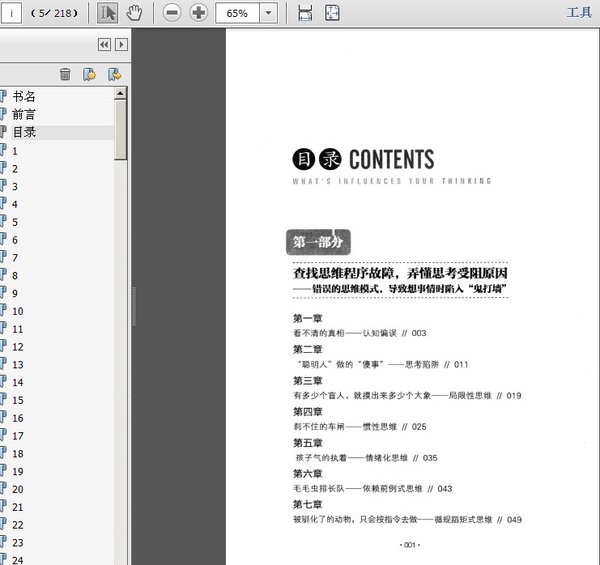The width and height of the screenshot is (600, 565).
Task: Click the bookmark icon beside 15
Action: (3, 400)
